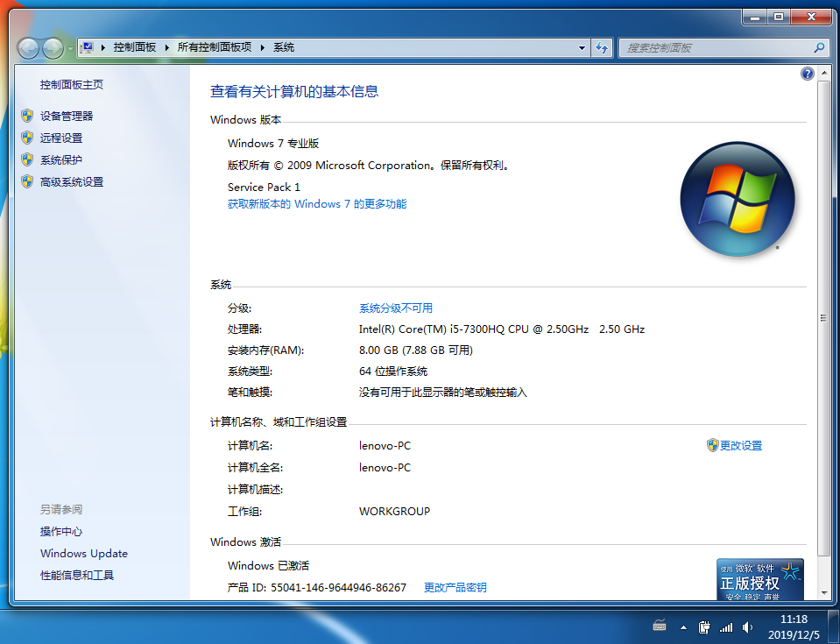
Task: Click 更改产品密钥 link
Action: (455, 587)
